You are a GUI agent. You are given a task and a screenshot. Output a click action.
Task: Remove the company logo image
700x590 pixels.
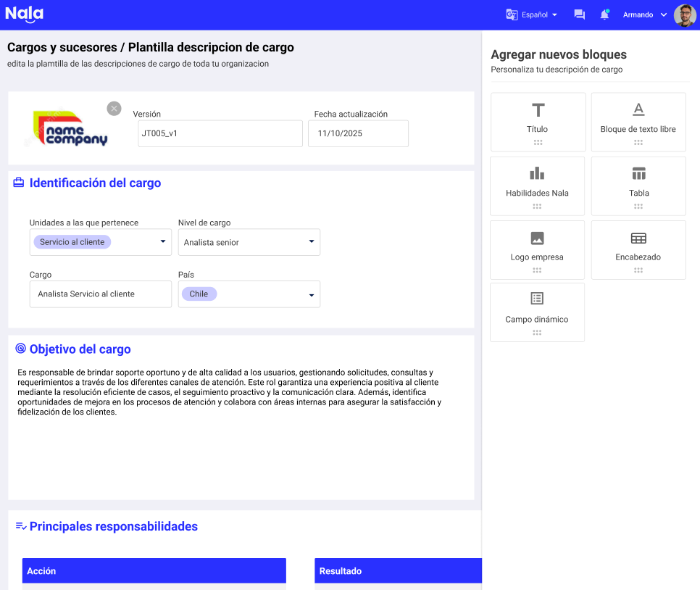point(114,109)
